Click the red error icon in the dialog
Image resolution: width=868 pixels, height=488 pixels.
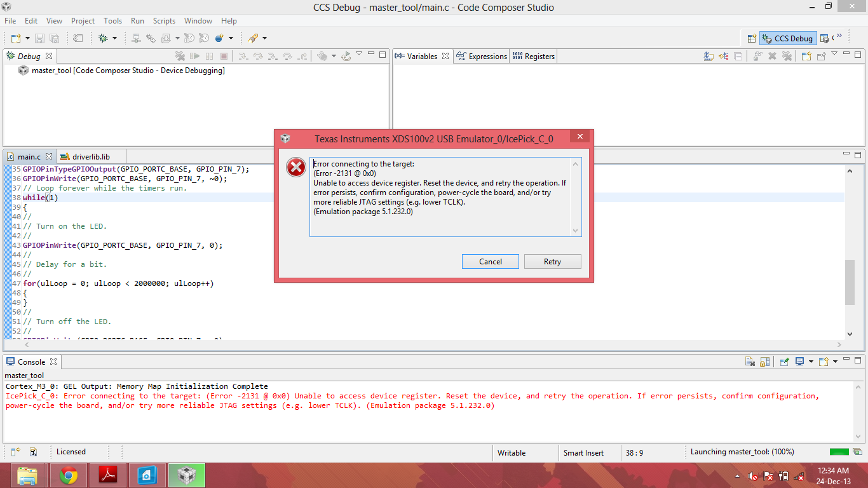(x=295, y=167)
